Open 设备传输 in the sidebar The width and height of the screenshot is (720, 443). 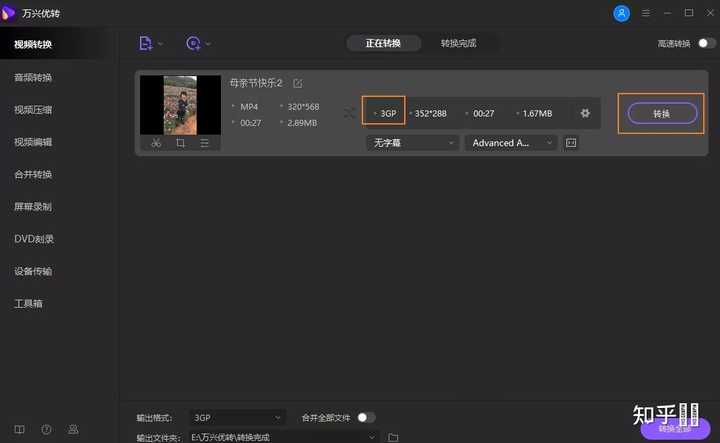point(33,271)
